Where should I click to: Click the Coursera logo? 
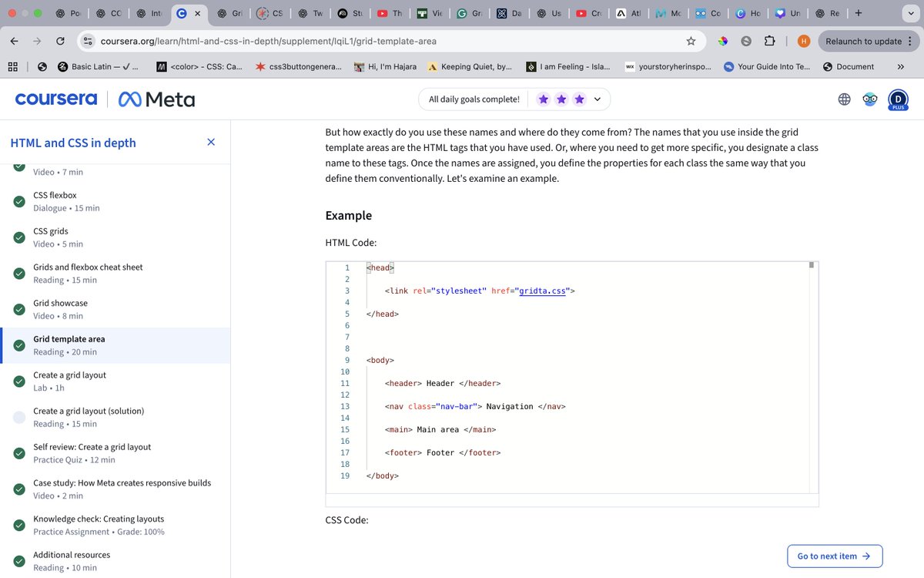(55, 99)
